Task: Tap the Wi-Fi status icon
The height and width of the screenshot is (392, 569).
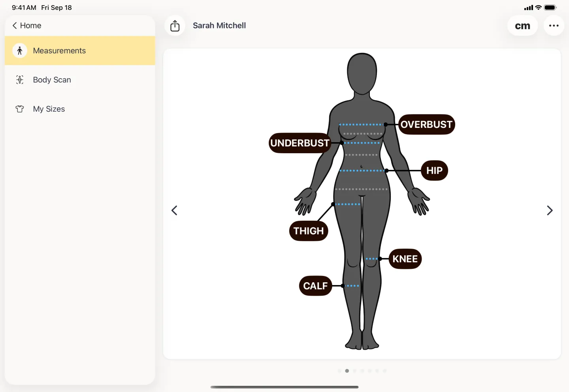Action: point(538,8)
